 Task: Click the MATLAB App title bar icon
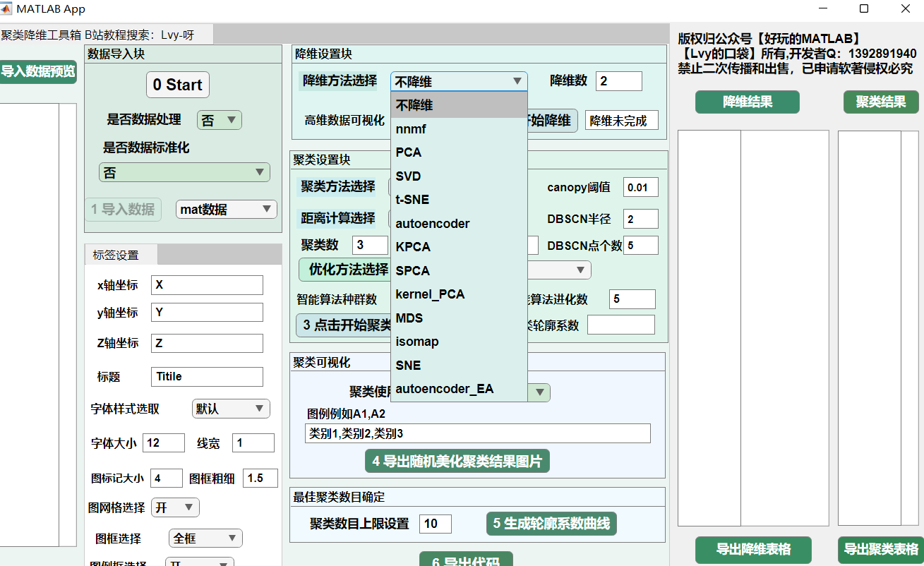pos(7,8)
